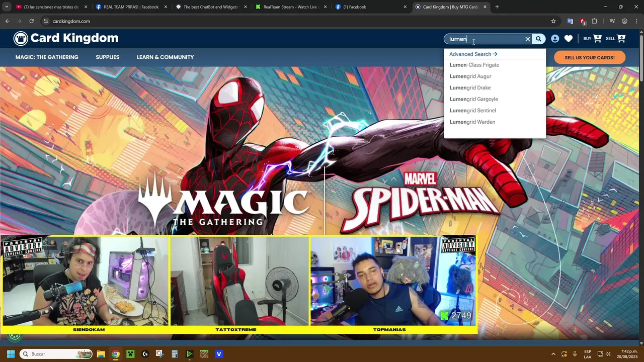Open Chrome from the taskbar

116,354
